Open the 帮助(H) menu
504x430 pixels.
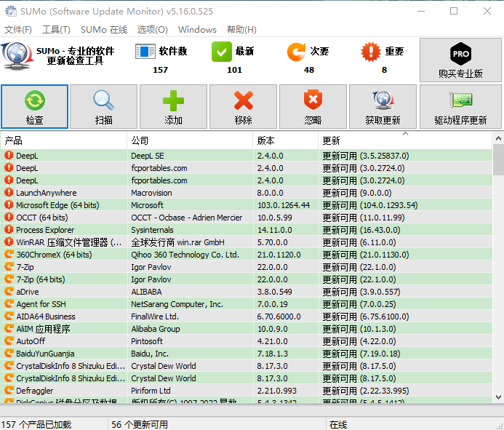tap(241, 30)
